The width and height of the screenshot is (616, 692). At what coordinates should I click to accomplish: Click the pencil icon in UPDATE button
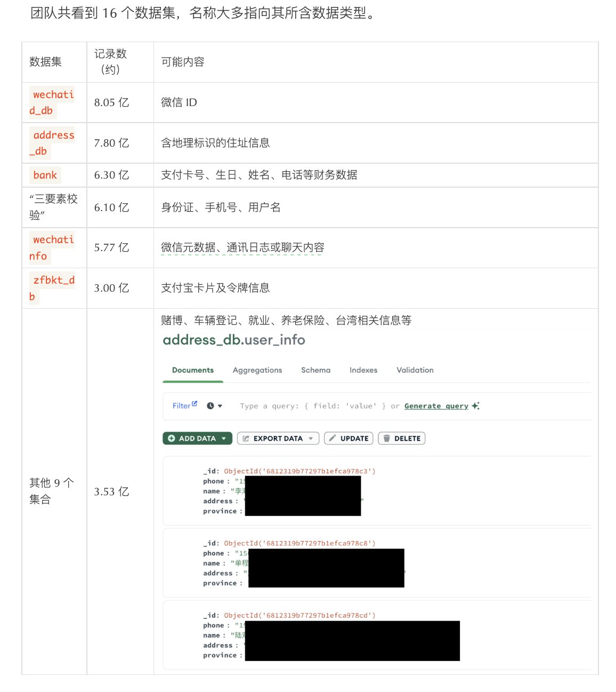[x=332, y=438]
